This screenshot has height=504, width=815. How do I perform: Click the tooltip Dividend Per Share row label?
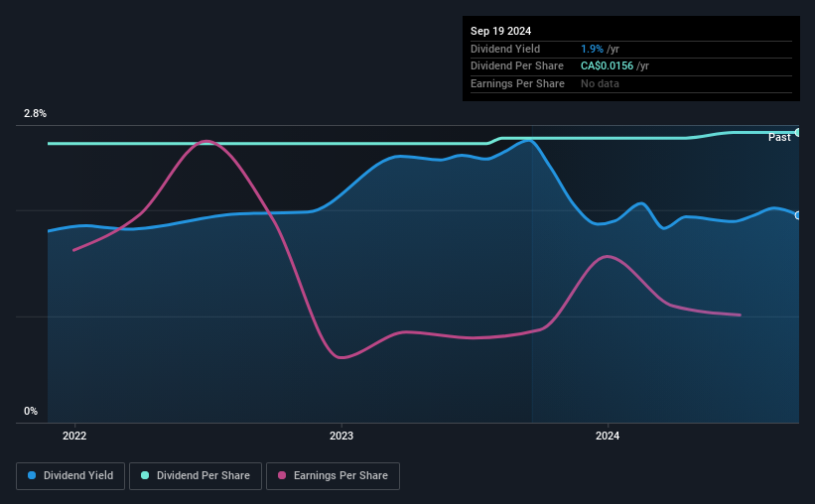[516, 66]
